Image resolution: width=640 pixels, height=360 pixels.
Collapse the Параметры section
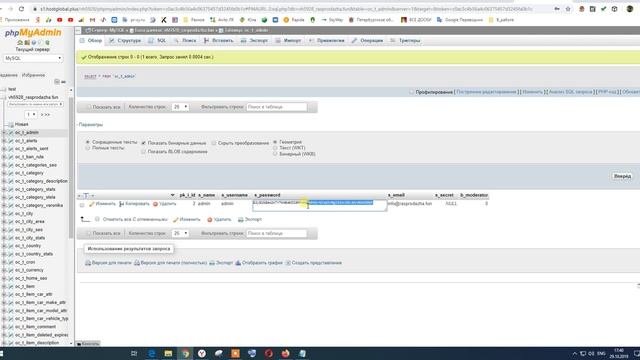[90, 124]
